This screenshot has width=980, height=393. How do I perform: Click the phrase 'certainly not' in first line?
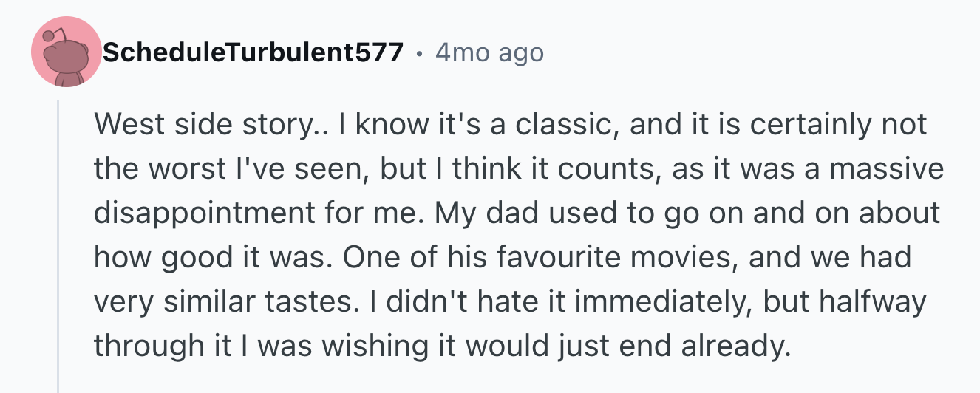pyautogui.click(x=838, y=126)
